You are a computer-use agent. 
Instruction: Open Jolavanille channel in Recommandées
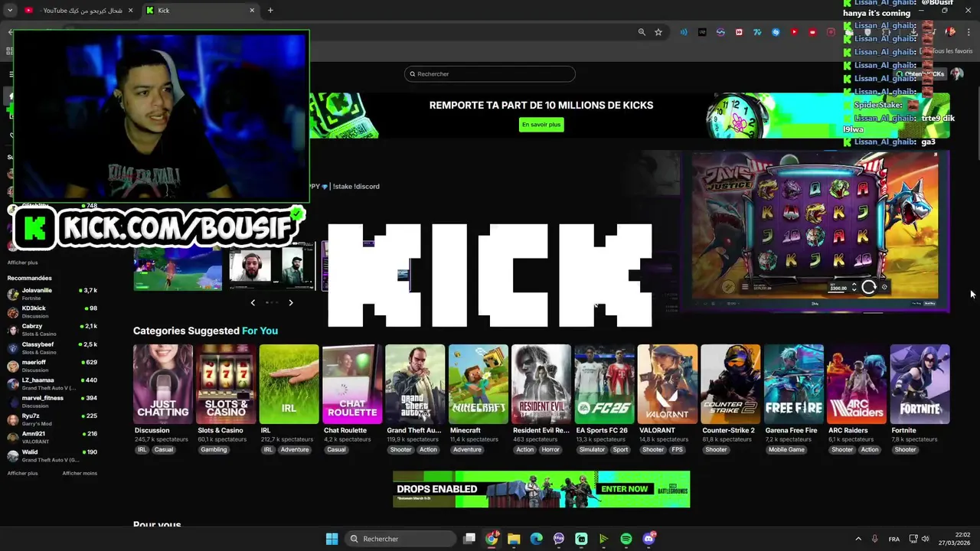coord(52,294)
